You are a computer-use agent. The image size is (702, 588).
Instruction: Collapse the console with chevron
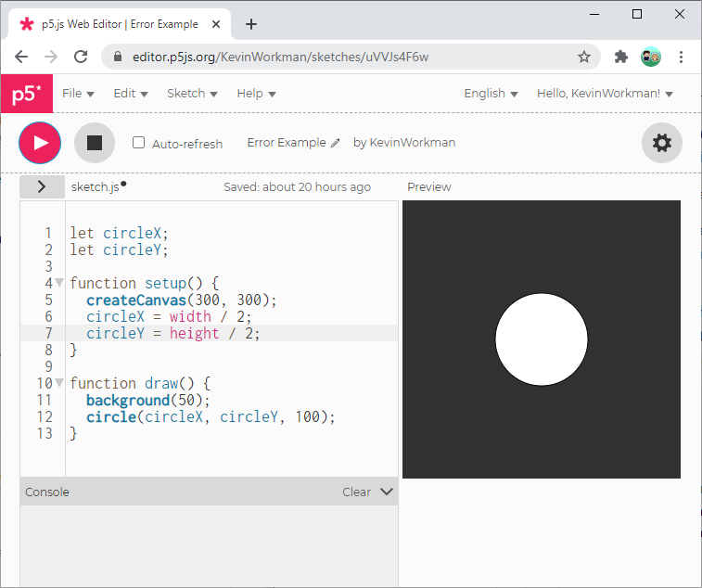point(387,492)
